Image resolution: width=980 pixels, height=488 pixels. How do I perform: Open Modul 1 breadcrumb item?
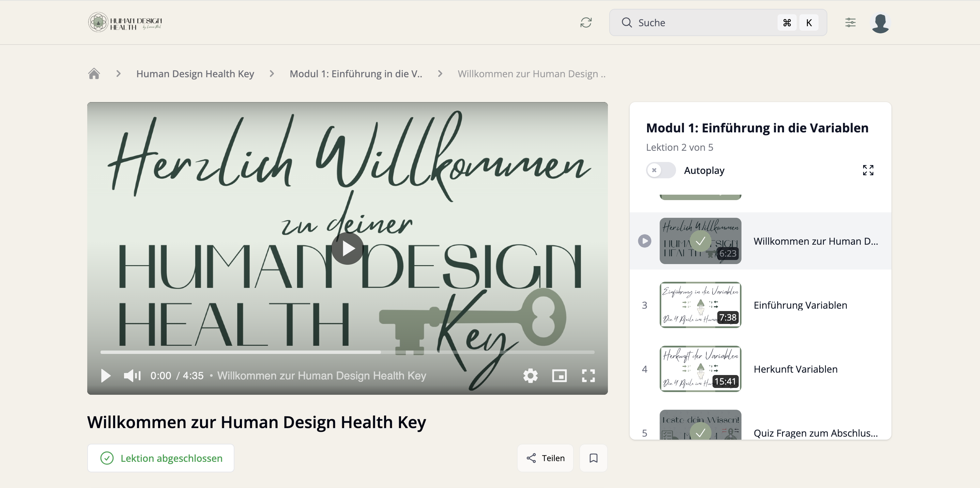point(356,74)
